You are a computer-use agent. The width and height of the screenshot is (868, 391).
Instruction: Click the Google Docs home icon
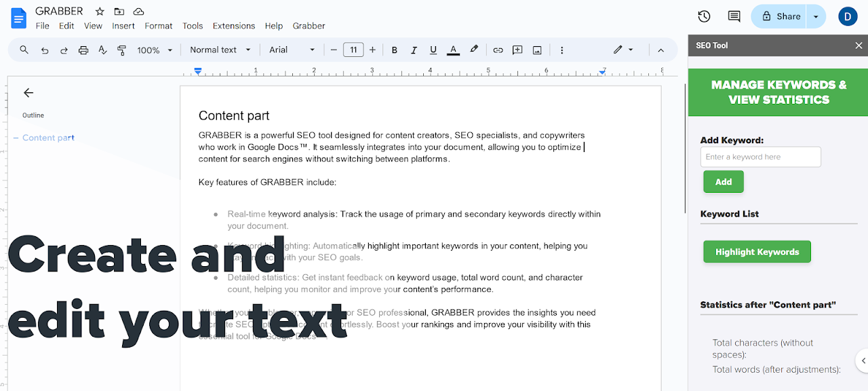(19, 18)
